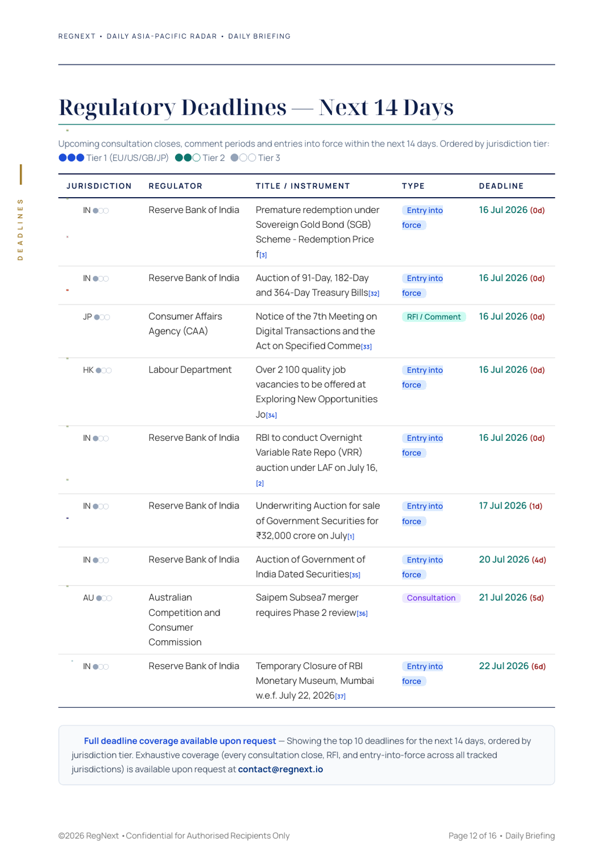Click Entry into force badge for Monetary Museum row

[422, 674]
